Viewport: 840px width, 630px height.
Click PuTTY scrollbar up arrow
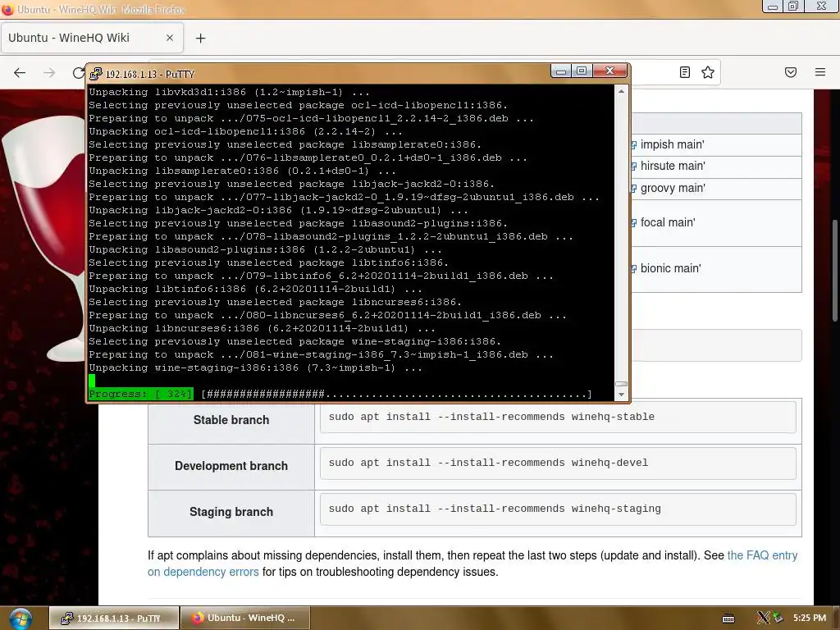(621, 91)
